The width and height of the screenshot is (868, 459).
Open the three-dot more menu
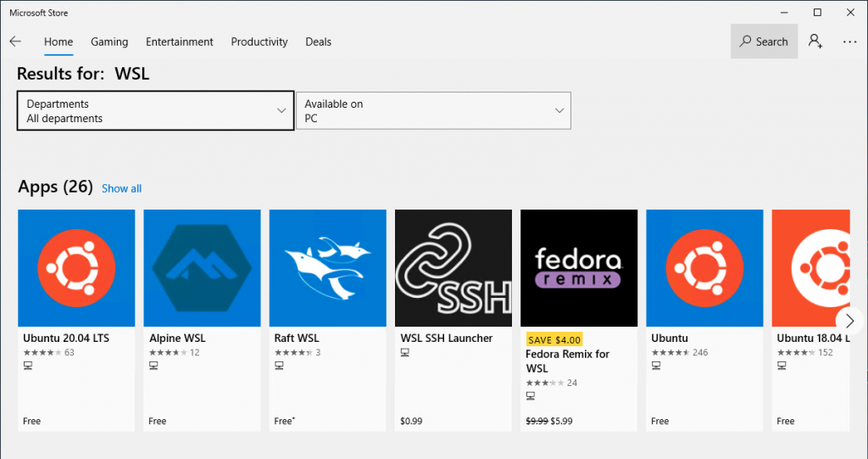[849, 42]
